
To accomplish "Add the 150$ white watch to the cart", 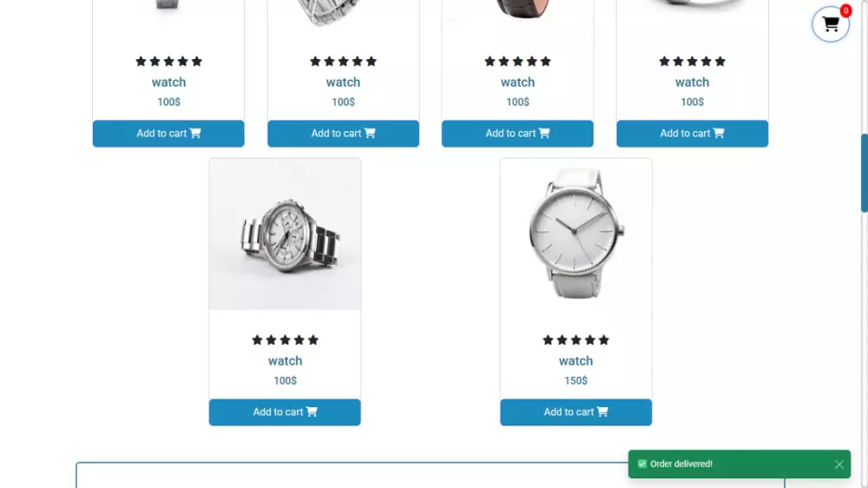I will click(x=575, y=412).
